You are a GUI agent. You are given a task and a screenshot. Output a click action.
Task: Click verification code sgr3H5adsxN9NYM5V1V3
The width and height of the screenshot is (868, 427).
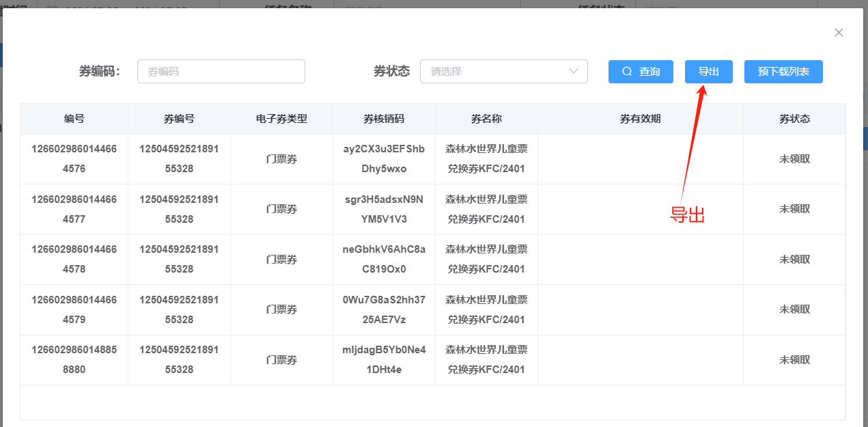click(384, 209)
